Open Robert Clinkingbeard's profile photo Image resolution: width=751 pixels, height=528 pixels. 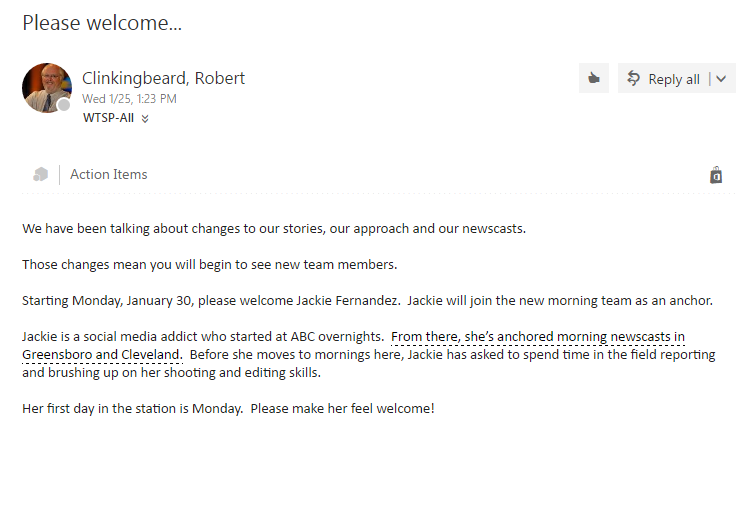tap(46, 88)
